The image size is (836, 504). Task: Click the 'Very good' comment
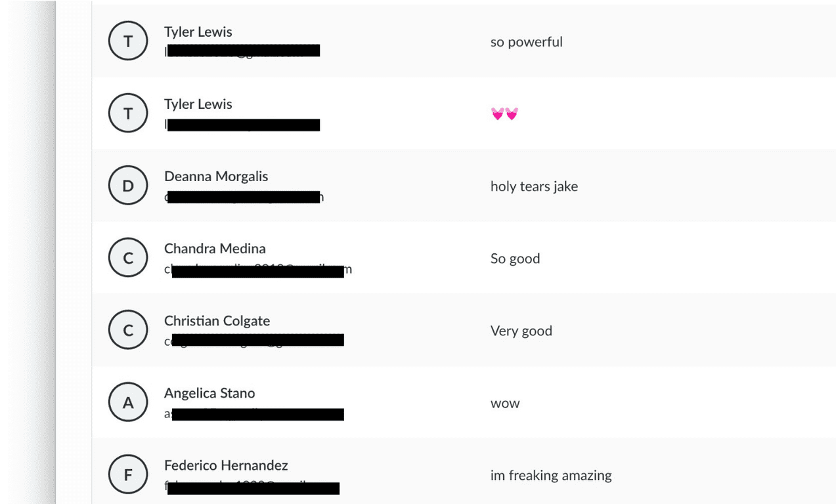tap(521, 331)
